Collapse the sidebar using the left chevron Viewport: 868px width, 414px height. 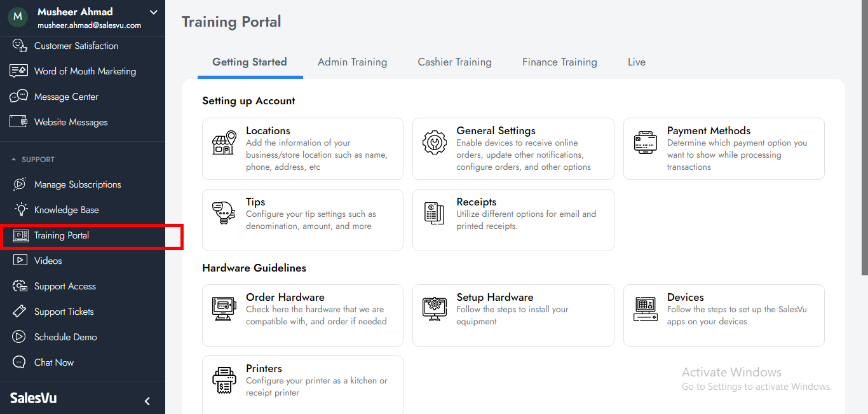[x=147, y=401]
